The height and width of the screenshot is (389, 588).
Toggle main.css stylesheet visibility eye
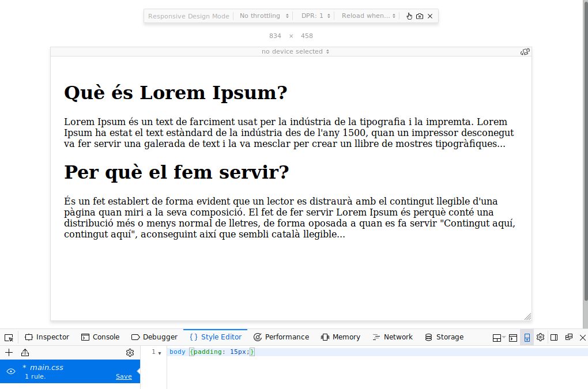tap(10, 372)
